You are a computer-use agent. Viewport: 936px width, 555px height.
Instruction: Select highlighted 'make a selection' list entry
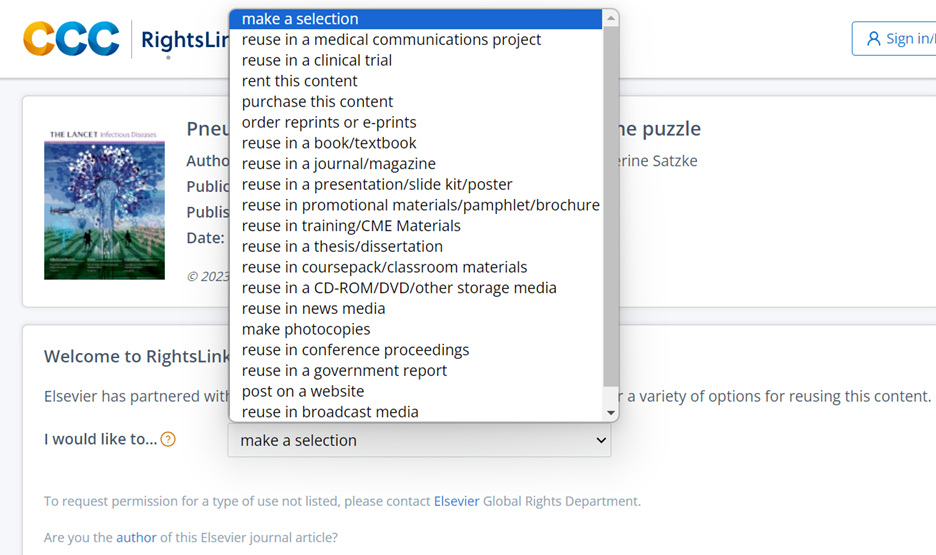[x=300, y=19]
